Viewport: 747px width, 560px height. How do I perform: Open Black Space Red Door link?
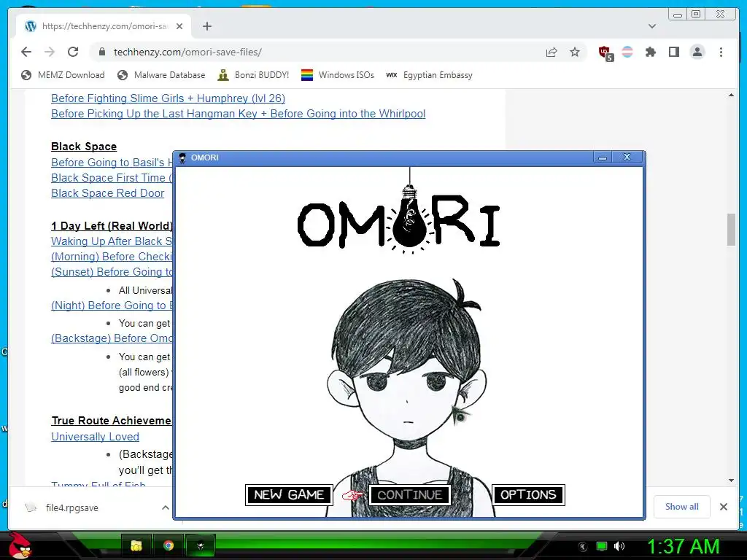tap(108, 192)
